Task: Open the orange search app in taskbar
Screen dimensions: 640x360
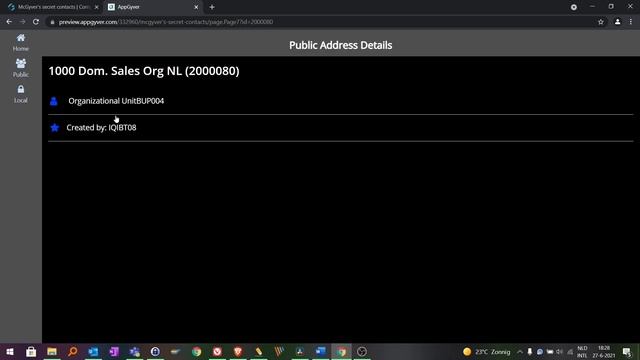Action: tap(73, 351)
